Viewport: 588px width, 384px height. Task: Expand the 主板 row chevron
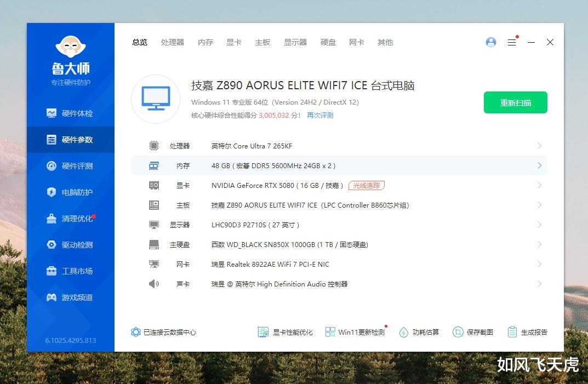point(539,205)
